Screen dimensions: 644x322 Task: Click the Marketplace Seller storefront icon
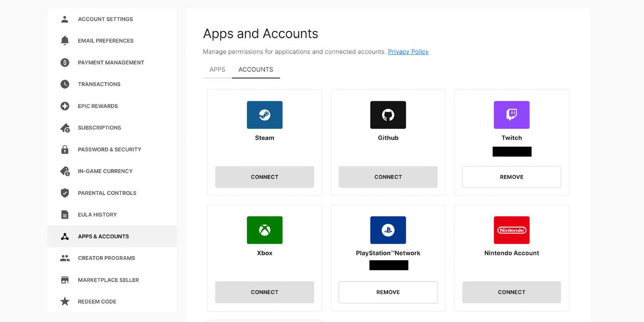(65, 280)
